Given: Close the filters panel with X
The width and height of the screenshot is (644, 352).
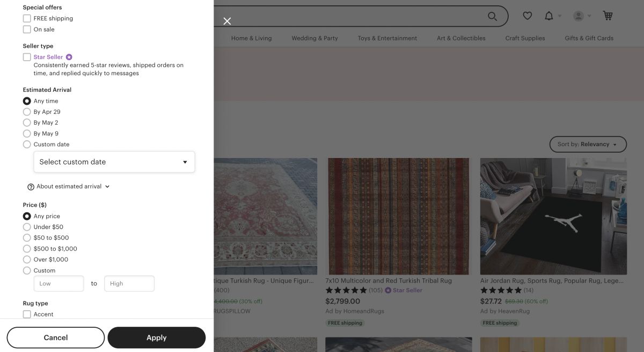Looking at the screenshot, I should tap(227, 21).
